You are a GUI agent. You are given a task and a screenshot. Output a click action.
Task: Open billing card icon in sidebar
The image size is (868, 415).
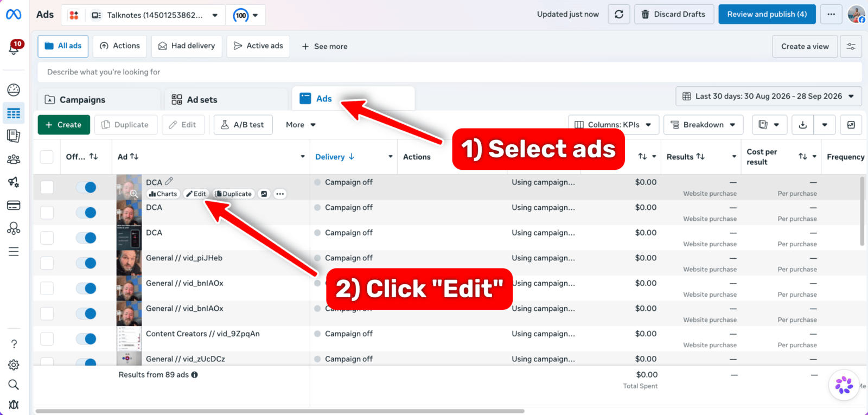click(14, 205)
